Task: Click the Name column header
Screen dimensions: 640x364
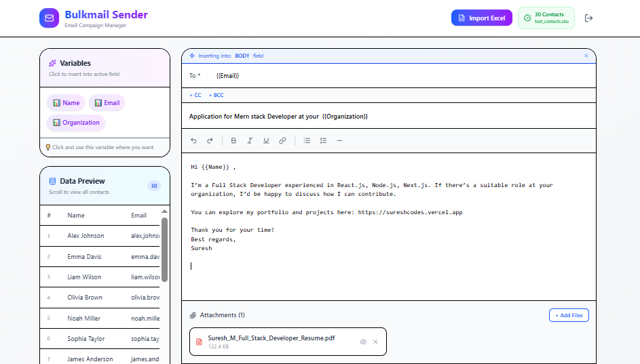Action: [76, 216]
